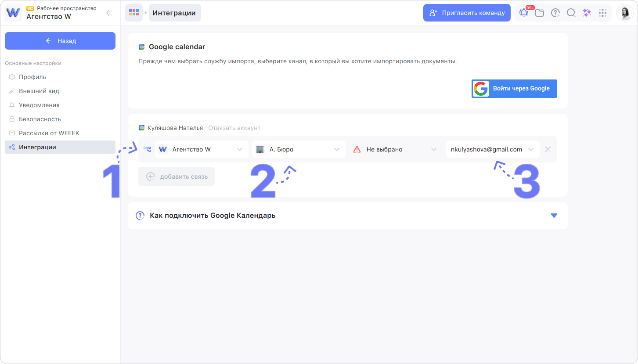Click the folder icon in top bar
The width and height of the screenshot is (638, 364).
point(540,13)
